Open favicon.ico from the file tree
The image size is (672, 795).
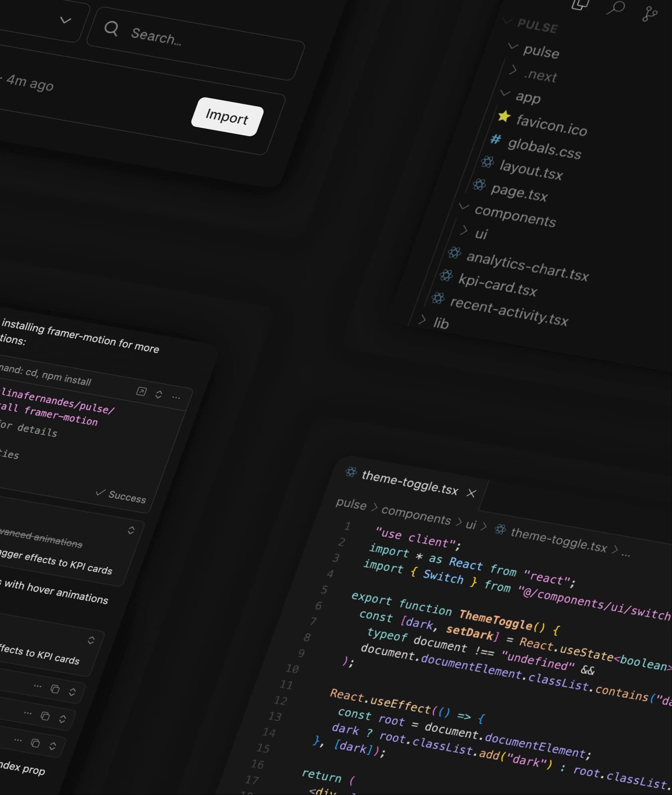coord(551,125)
